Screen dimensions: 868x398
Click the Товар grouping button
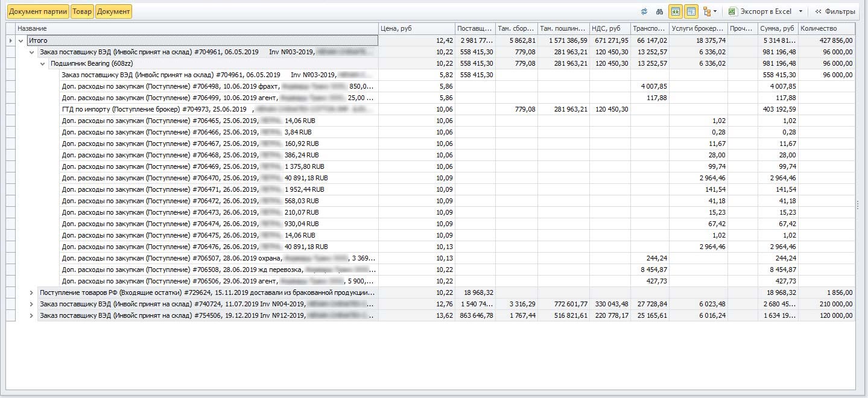click(x=82, y=11)
